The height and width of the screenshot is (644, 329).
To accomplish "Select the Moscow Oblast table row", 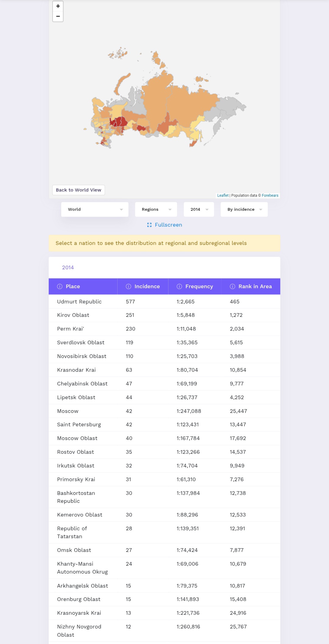I will [164, 438].
